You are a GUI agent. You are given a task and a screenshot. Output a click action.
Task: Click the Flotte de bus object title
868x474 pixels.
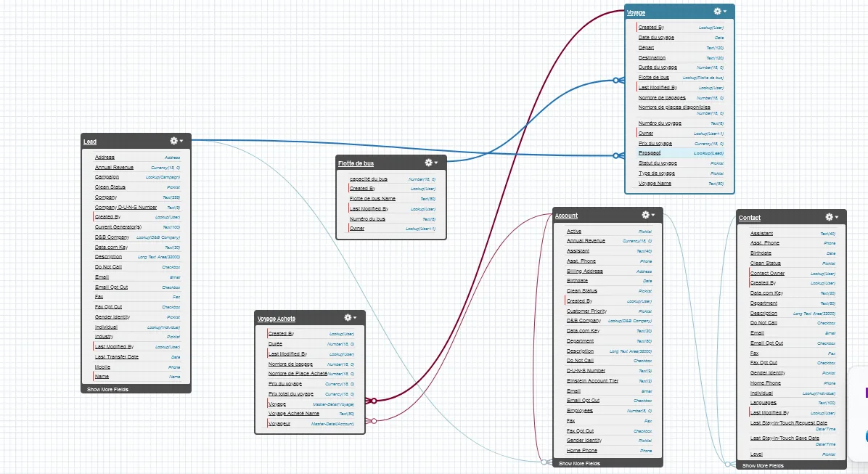pos(356,163)
